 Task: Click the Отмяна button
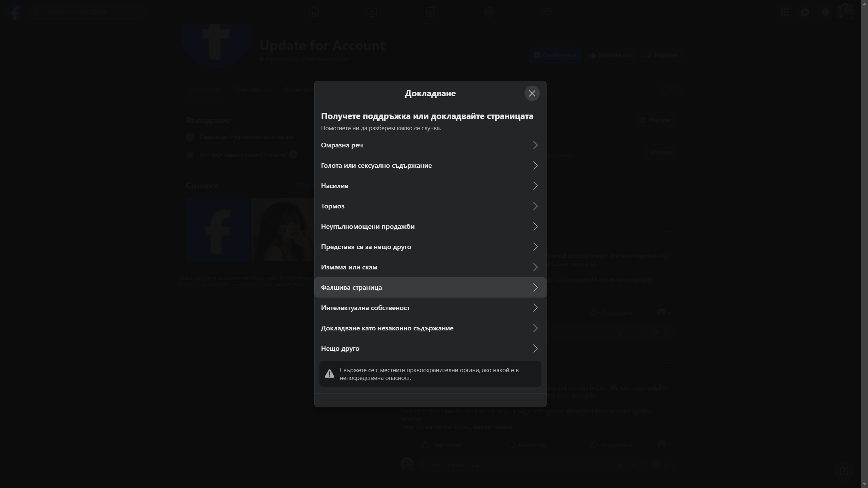(660, 152)
